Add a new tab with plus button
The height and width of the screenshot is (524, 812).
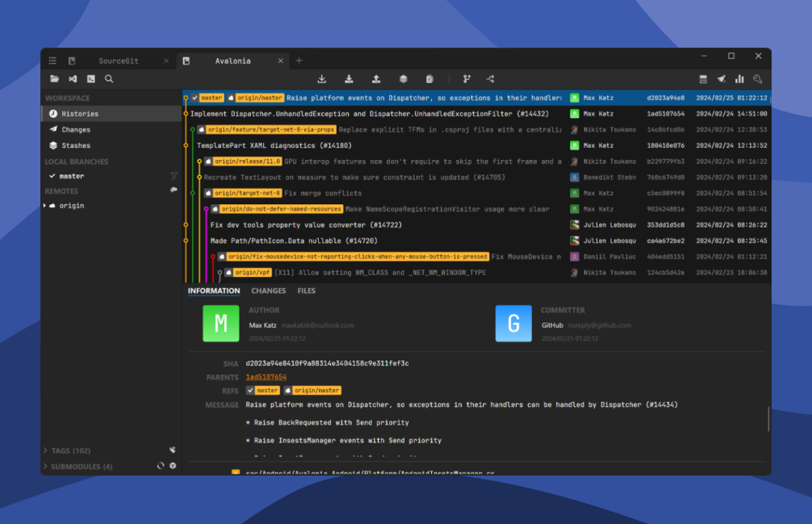pyautogui.click(x=299, y=61)
